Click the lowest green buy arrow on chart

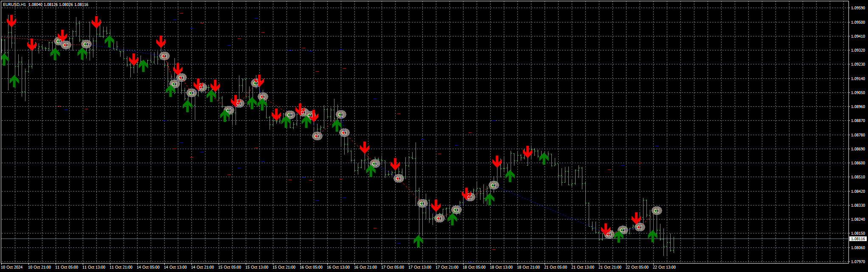(419, 241)
